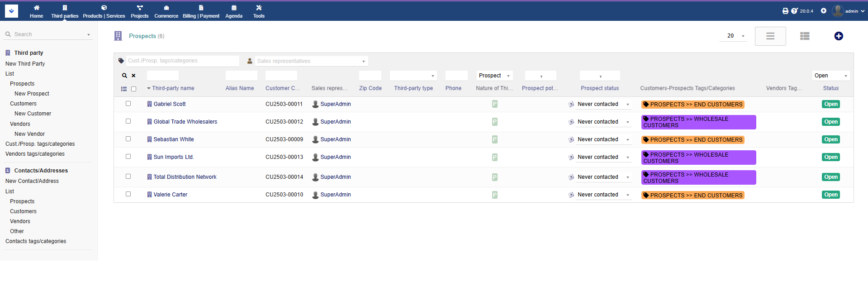Toggle the select-all checkbox in header
This screenshot has width=868, height=287.
pyautogui.click(x=133, y=89)
